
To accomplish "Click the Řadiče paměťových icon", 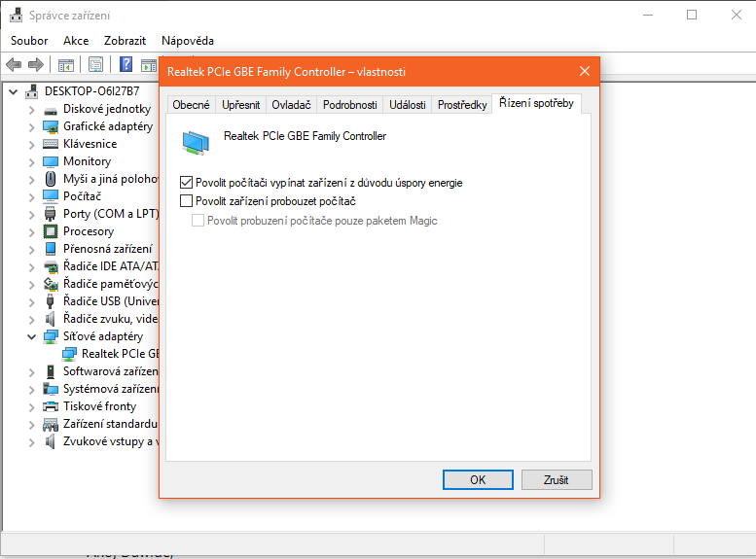I will point(51,284).
